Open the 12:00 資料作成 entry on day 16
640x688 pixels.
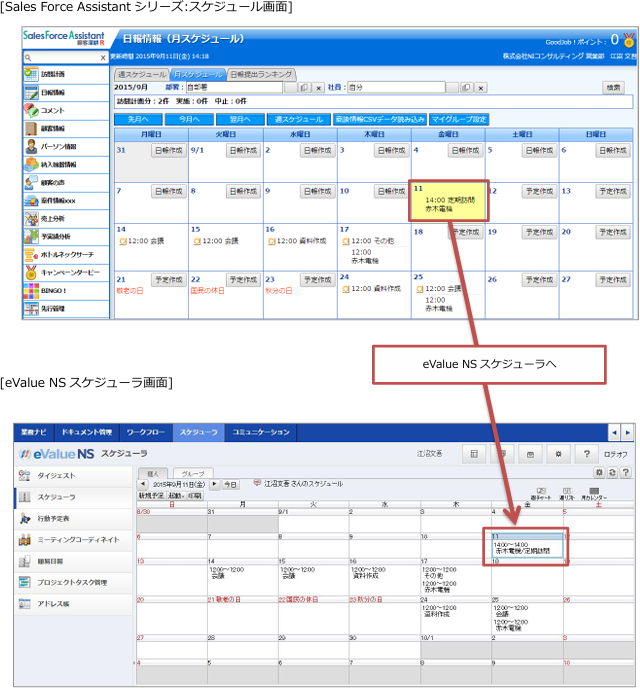pyautogui.click(x=297, y=241)
